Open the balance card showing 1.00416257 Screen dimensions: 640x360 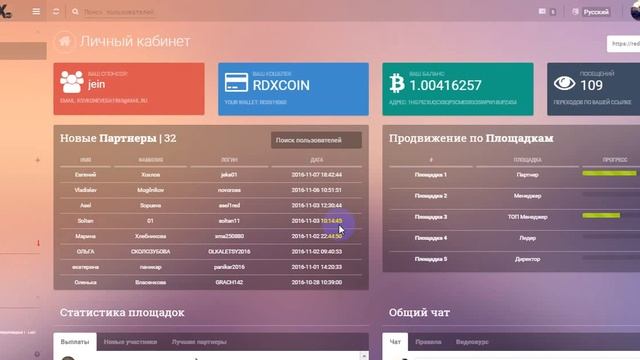click(458, 89)
